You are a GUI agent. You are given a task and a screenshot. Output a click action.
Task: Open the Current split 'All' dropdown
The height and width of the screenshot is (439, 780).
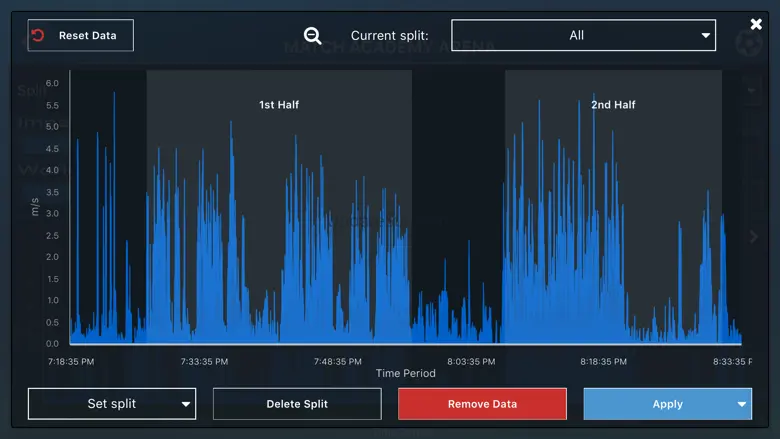pos(583,35)
